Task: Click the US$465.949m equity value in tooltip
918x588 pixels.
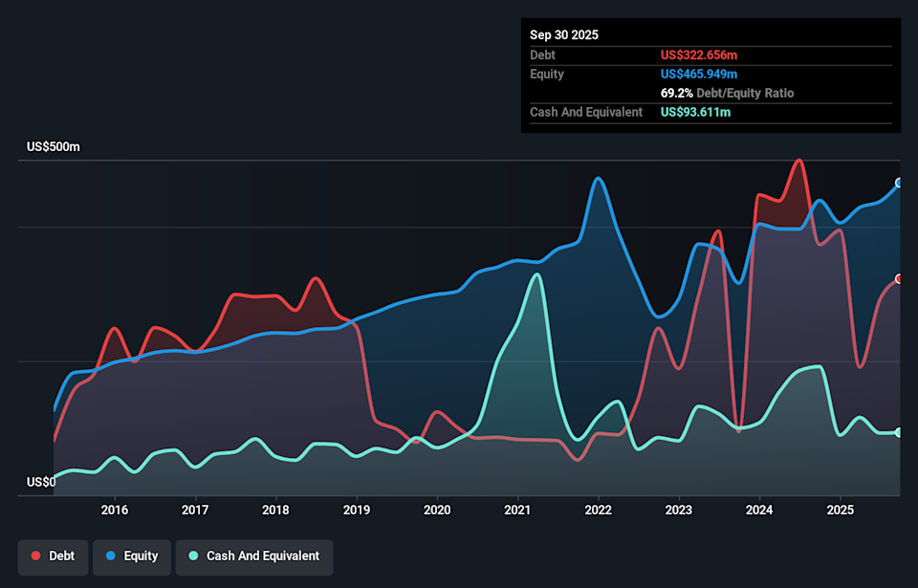Action: [x=700, y=75]
